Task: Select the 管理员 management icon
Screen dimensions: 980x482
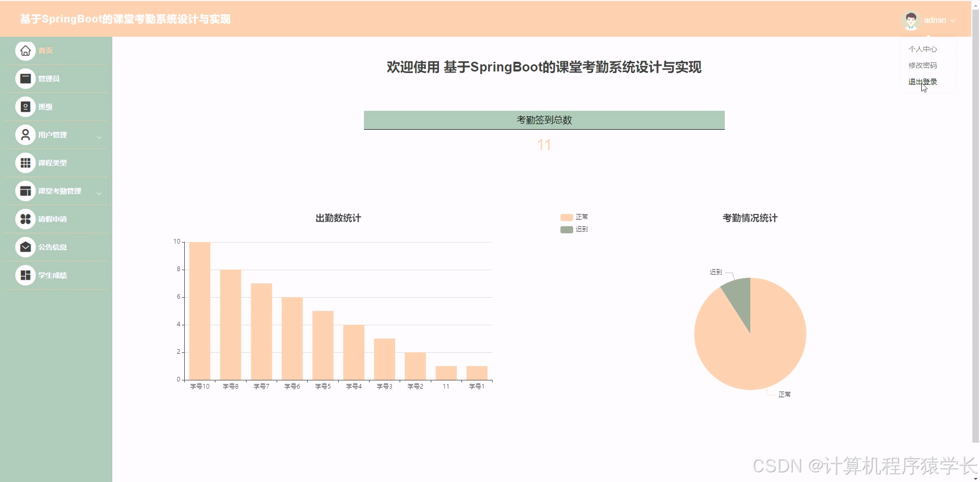Action: coord(25,79)
